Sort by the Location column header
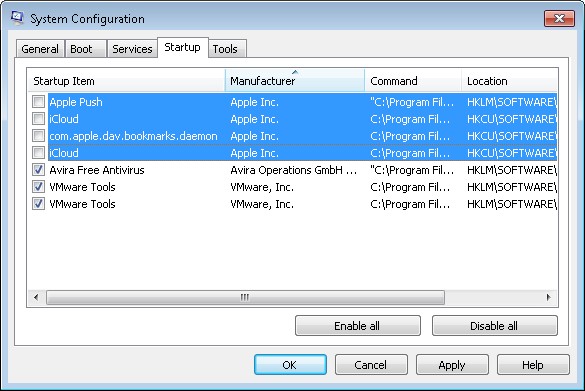The width and height of the screenshot is (585, 391). [x=509, y=81]
